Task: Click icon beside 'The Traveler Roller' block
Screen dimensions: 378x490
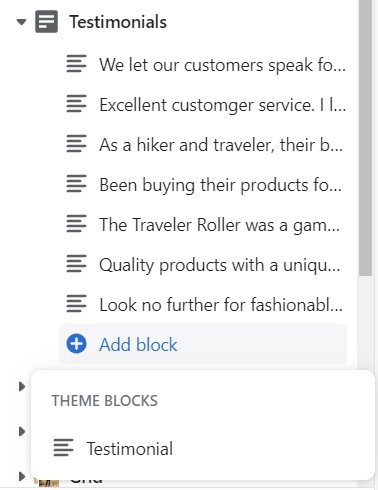Action: point(76,224)
